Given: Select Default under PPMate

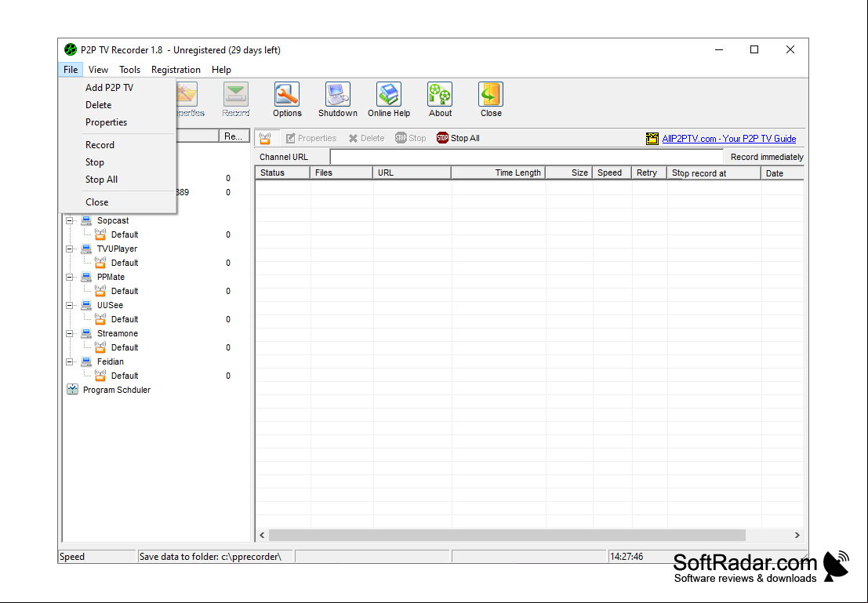Looking at the screenshot, I should click(x=125, y=291).
